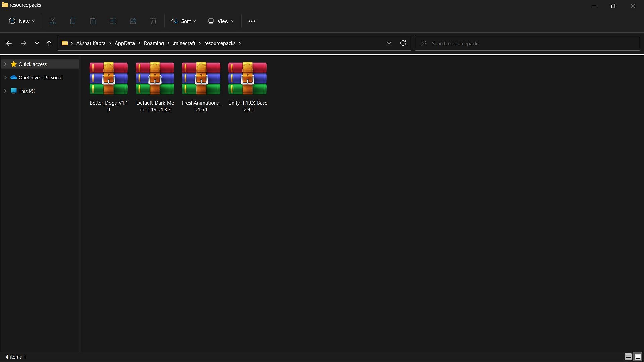Go up one folder level arrow
This screenshot has height=362, width=644.
pyautogui.click(x=49, y=43)
